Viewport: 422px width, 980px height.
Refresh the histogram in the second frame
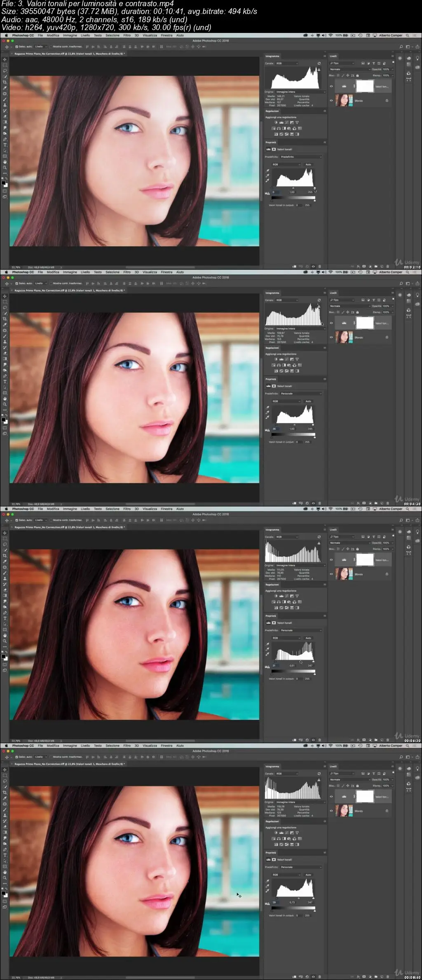(x=319, y=300)
